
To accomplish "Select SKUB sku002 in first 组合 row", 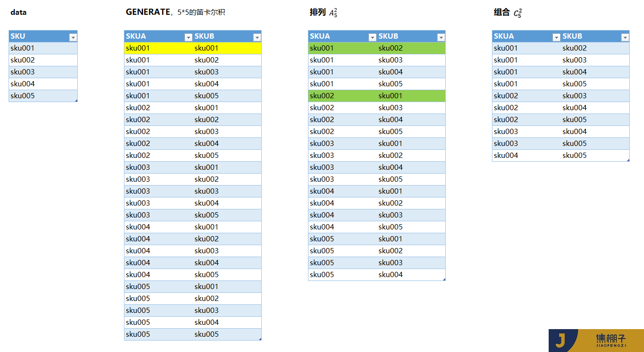I will pyautogui.click(x=595, y=48).
